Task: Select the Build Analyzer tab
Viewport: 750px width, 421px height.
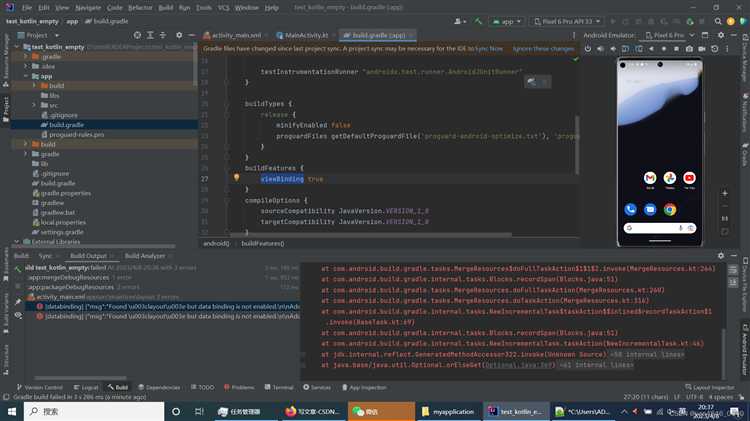Action: click(x=145, y=256)
